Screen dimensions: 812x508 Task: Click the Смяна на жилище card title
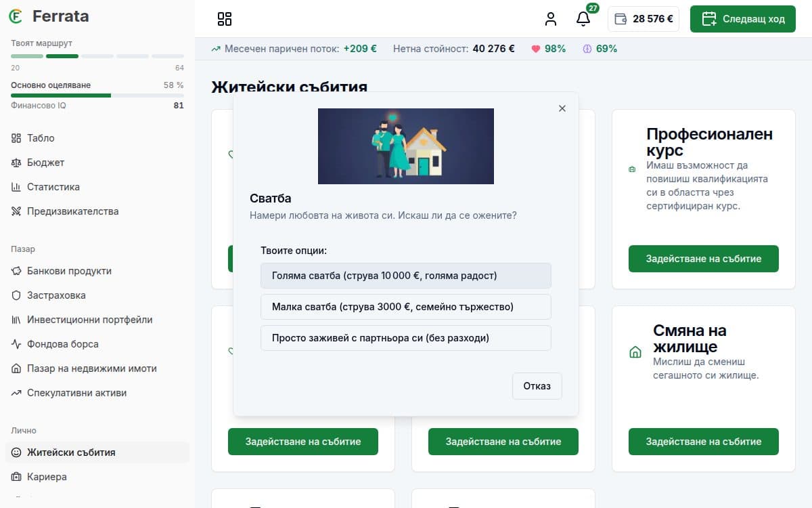[x=690, y=339]
